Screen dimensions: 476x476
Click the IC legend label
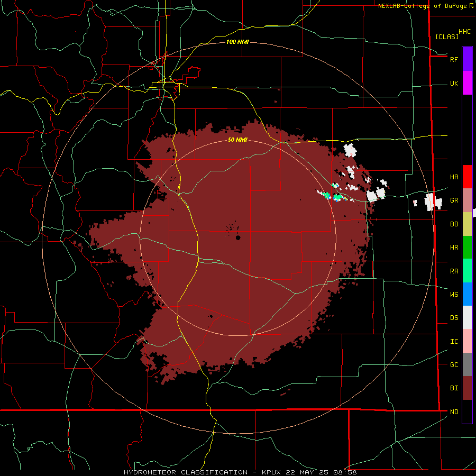pos(454,342)
